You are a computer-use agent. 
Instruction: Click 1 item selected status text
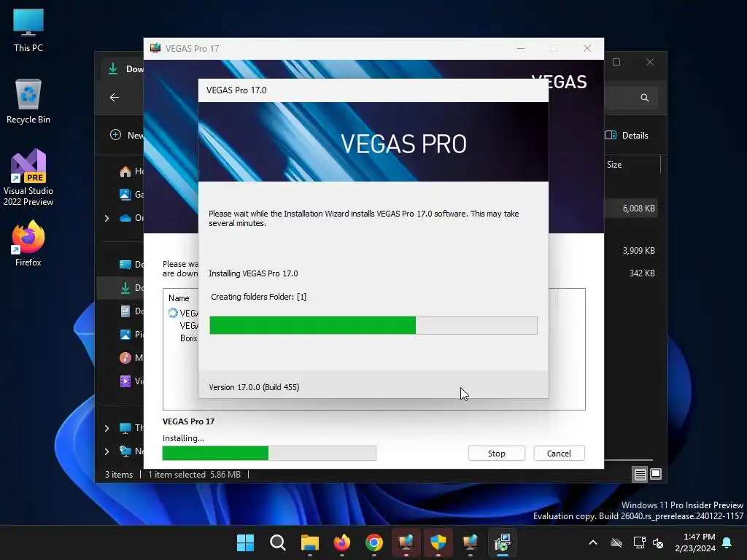point(177,474)
